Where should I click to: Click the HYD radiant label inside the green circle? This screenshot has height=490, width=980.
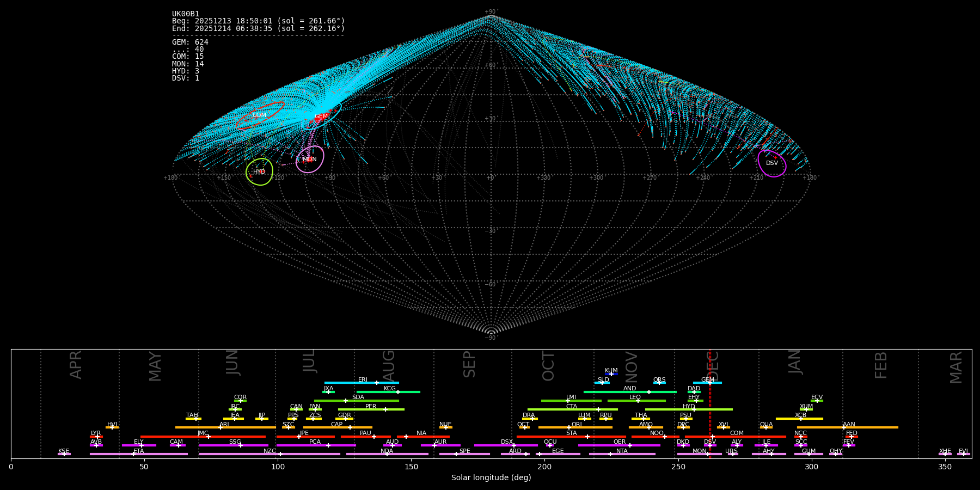259,172
